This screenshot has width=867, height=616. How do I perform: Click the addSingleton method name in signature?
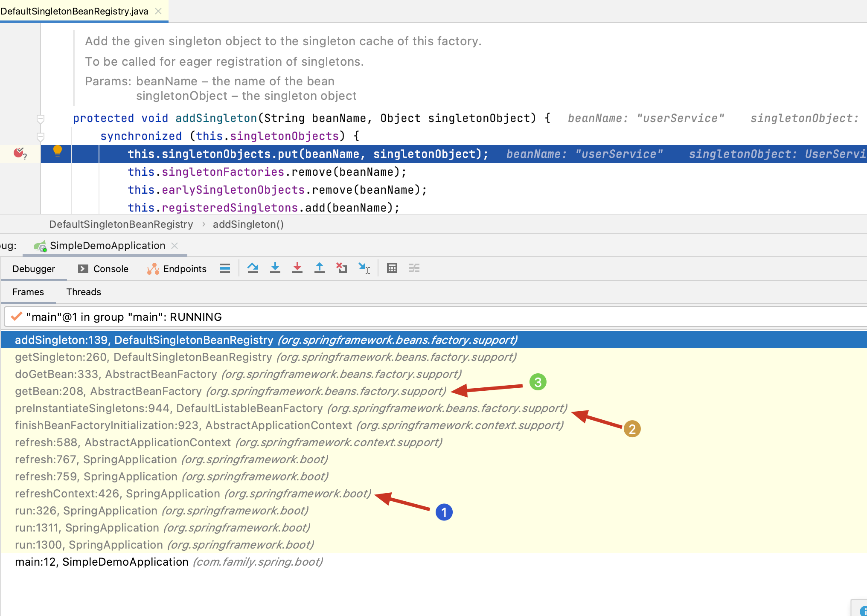point(216,118)
